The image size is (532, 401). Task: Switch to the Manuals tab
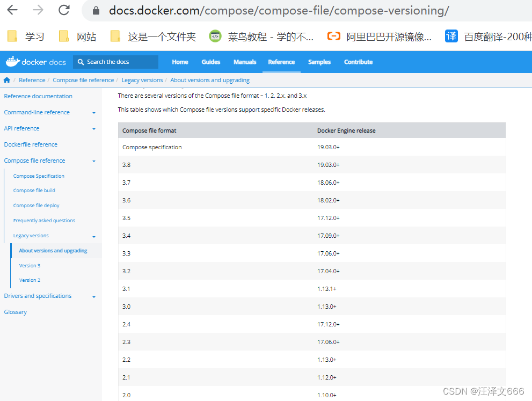point(245,62)
